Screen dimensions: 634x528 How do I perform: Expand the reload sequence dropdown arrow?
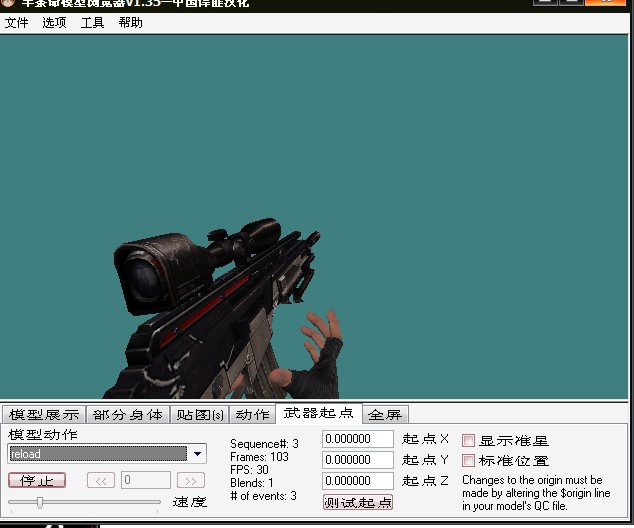pyautogui.click(x=197, y=454)
